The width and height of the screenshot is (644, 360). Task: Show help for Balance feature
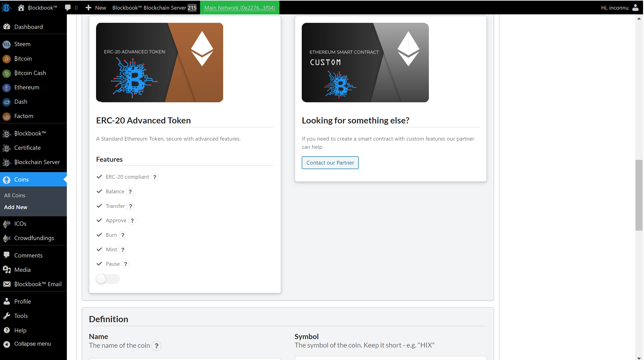pyautogui.click(x=130, y=192)
